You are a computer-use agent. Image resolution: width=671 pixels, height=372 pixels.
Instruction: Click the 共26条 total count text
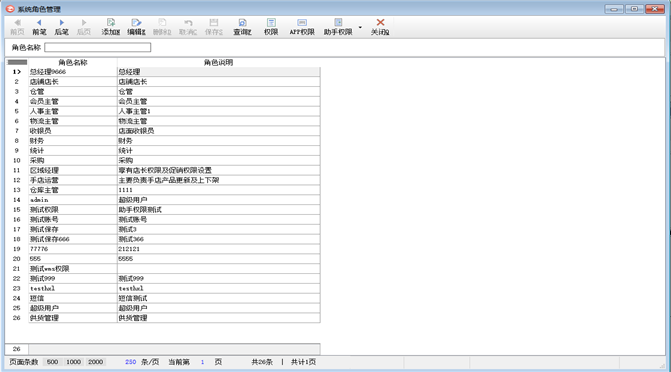(x=262, y=362)
